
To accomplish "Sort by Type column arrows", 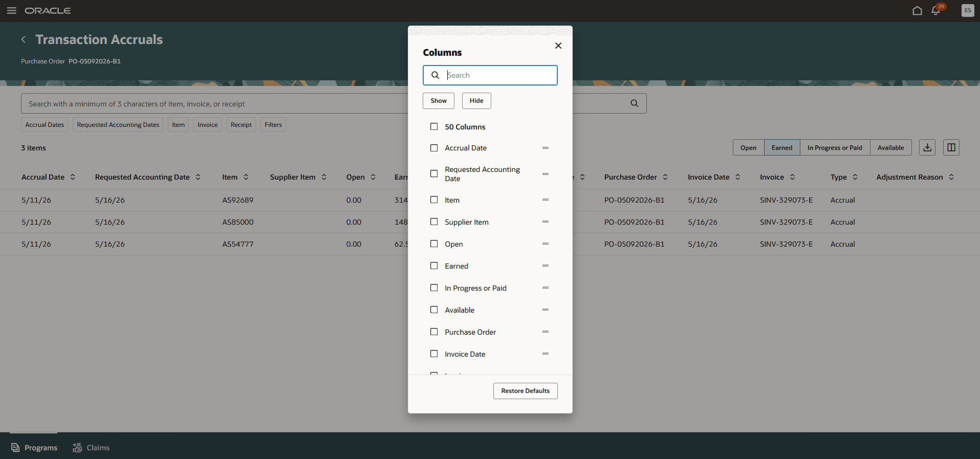I will (855, 177).
